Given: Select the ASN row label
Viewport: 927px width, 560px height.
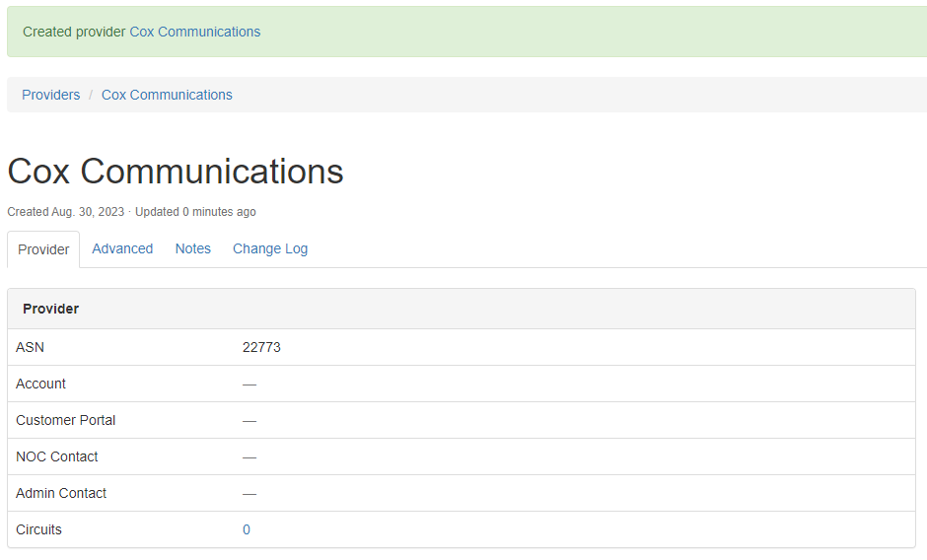Looking at the screenshot, I should pyautogui.click(x=31, y=347).
